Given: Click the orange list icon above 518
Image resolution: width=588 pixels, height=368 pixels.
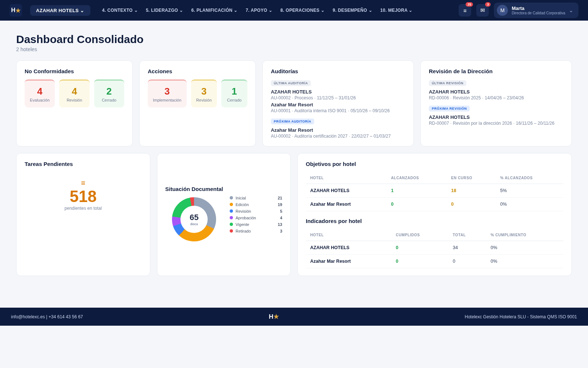Looking at the screenshot, I should (x=83, y=183).
